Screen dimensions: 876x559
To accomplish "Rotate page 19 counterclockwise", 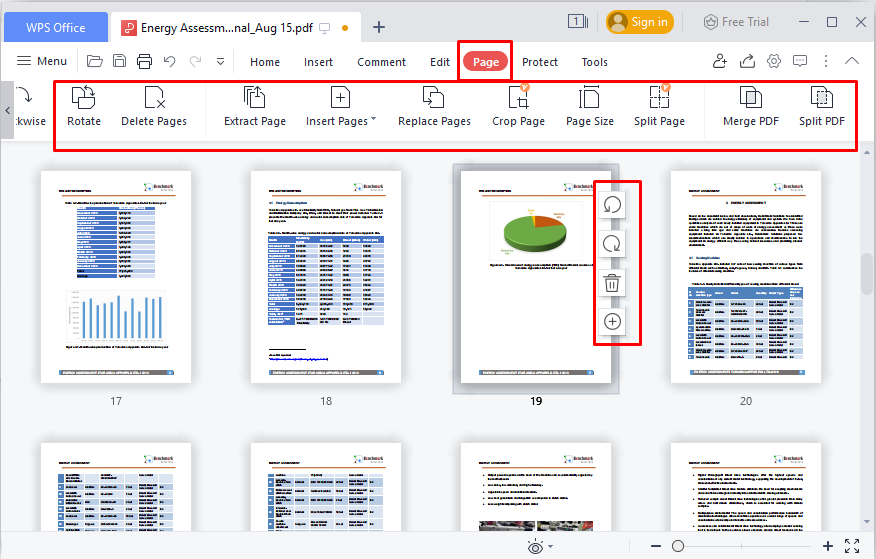I will [612, 205].
